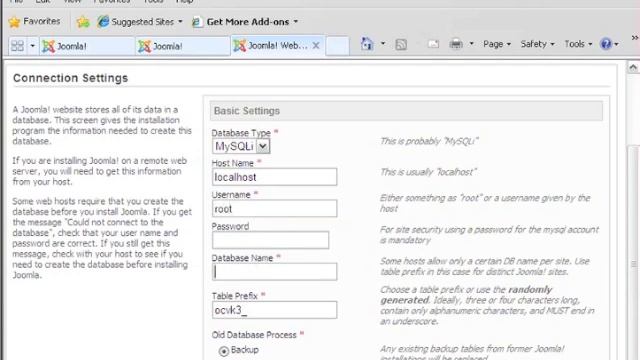Viewport: 640px width, 360px height.
Task: Click the Database Type label
Action: tap(241, 133)
